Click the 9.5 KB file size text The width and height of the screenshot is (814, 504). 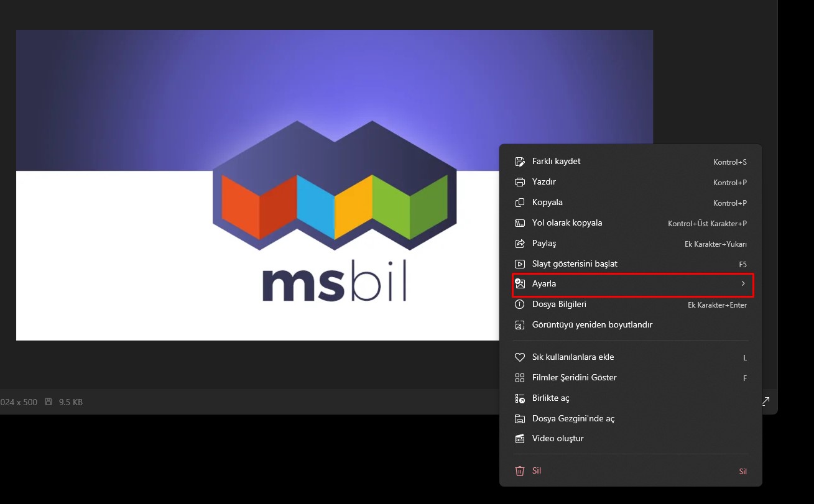tap(71, 402)
